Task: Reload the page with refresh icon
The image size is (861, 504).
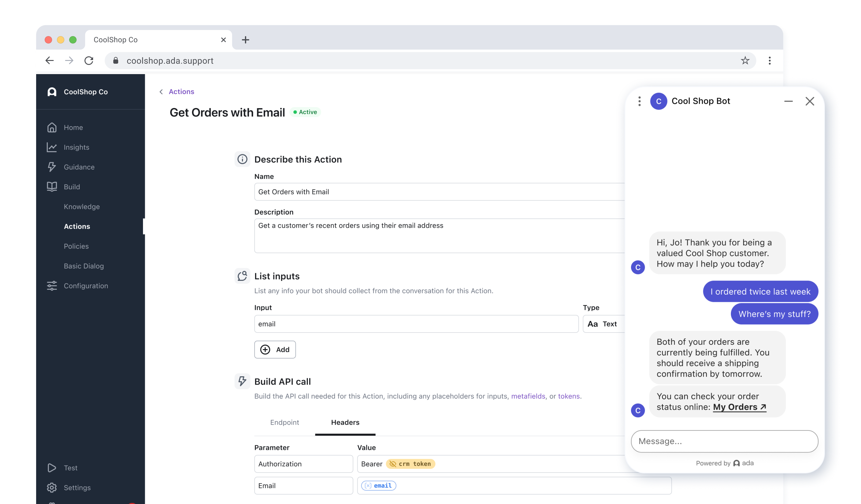Action: point(89,61)
